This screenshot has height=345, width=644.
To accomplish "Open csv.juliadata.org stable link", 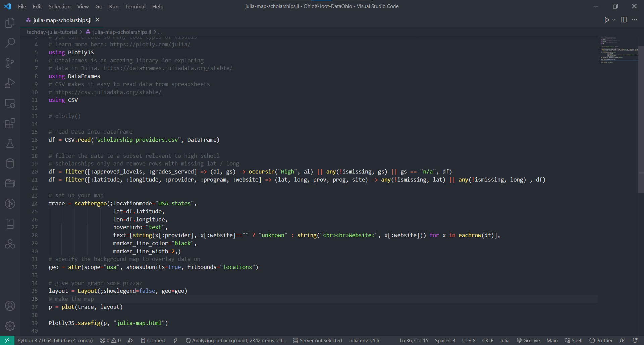I will [x=108, y=92].
